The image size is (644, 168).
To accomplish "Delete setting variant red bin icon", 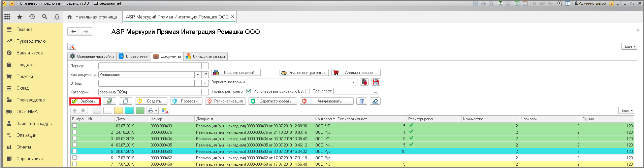I will pyautogui.click(x=364, y=82).
